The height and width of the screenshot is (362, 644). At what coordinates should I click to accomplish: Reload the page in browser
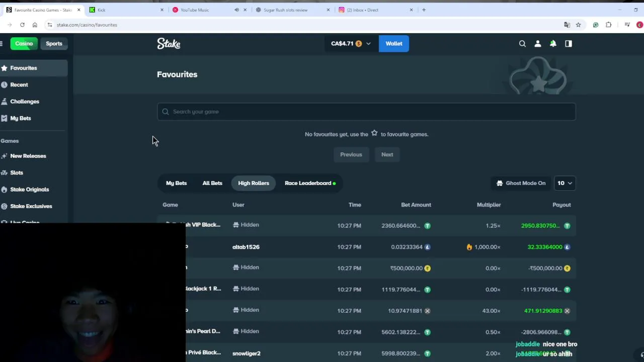pyautogui.click(x=22, y=25)
